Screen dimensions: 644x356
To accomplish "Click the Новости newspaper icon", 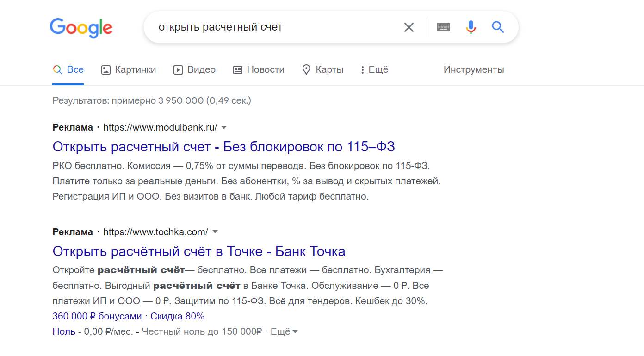I will coord(238,70).
